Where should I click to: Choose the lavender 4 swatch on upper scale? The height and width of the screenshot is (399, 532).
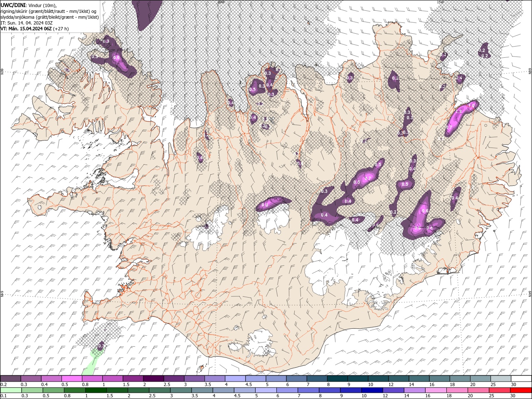pyautogui.click(x=235, y=379)
